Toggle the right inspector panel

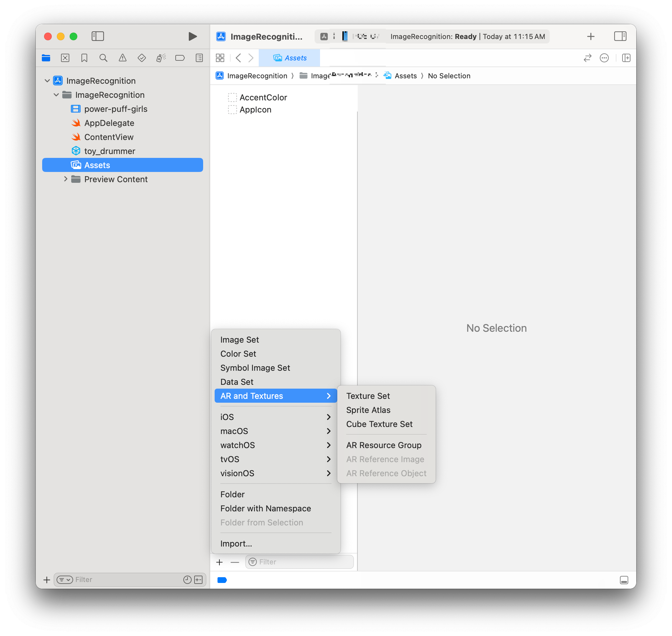[x=620, y=36]
